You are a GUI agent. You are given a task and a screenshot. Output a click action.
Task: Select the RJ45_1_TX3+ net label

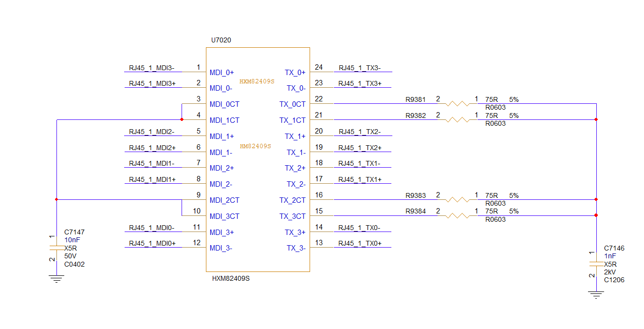point(360,84)
